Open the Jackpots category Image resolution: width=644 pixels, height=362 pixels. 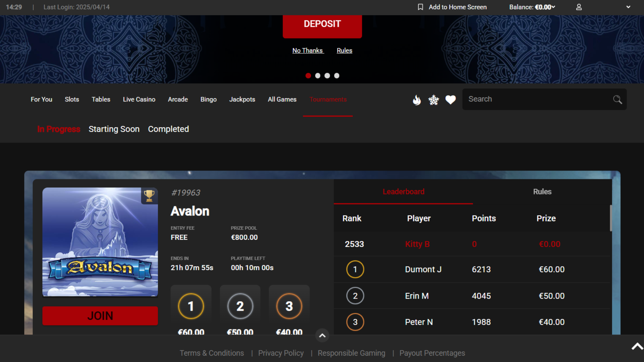coord(242,100)
